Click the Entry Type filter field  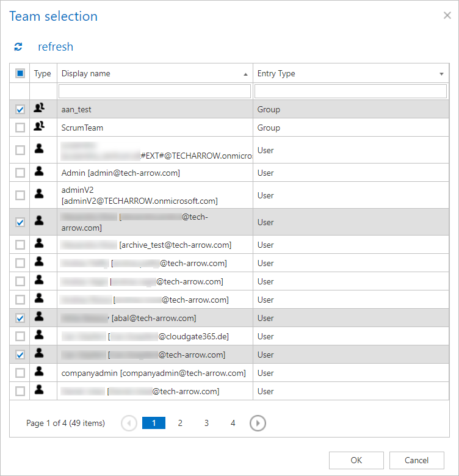click(x=350, y=92)
